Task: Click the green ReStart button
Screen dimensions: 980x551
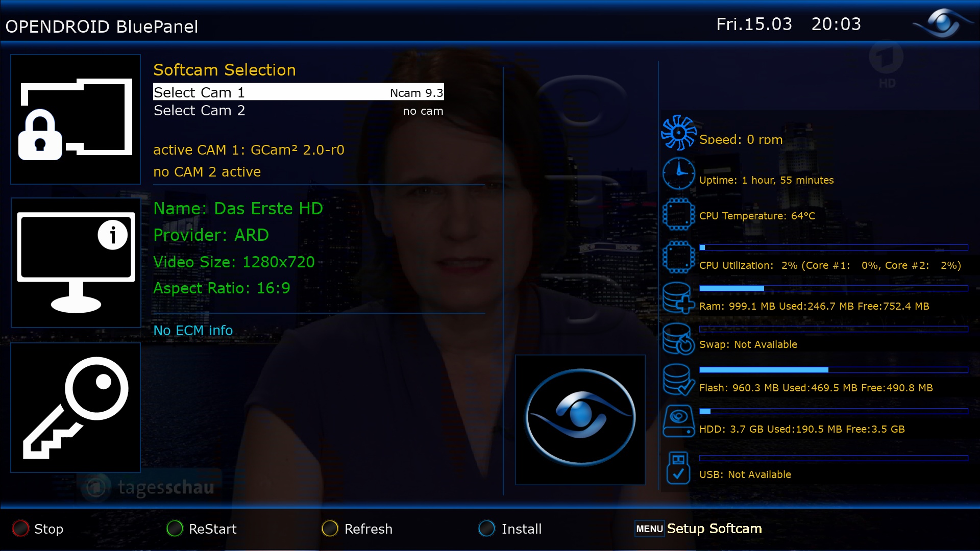Action: (202, 529)
